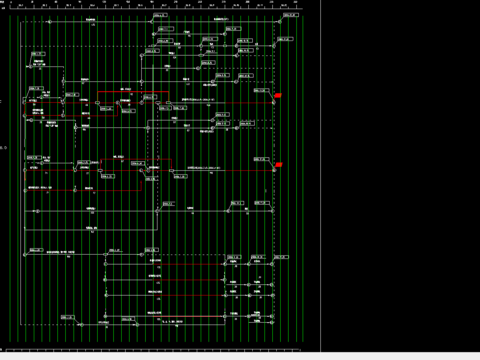Select the lower red flag marker
The image size is (480, 360).
279,165
